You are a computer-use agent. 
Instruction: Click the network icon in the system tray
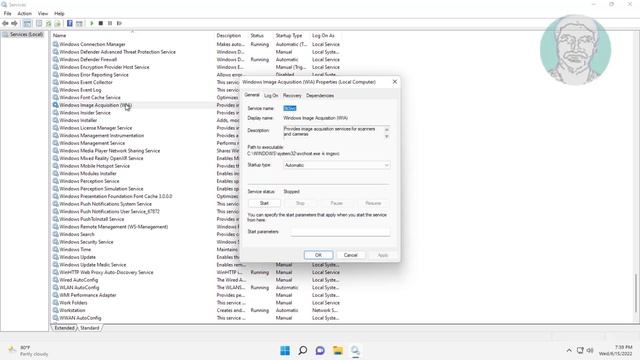(x=580, y=350)
